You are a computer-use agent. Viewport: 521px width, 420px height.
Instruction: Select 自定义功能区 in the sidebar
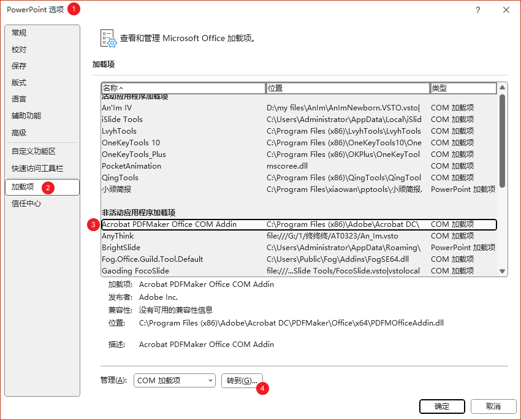click(x=34, y=151)
